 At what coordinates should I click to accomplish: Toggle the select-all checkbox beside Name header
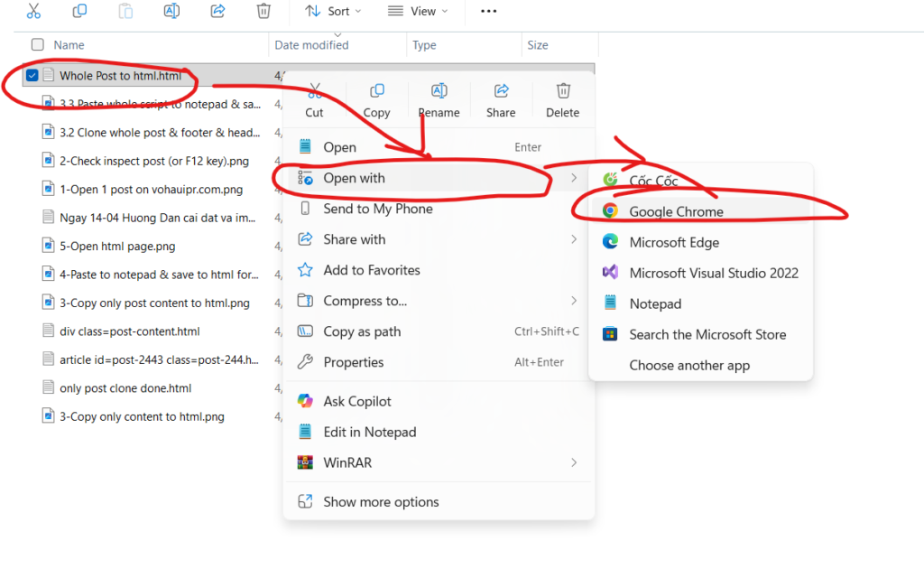[37, 44]
